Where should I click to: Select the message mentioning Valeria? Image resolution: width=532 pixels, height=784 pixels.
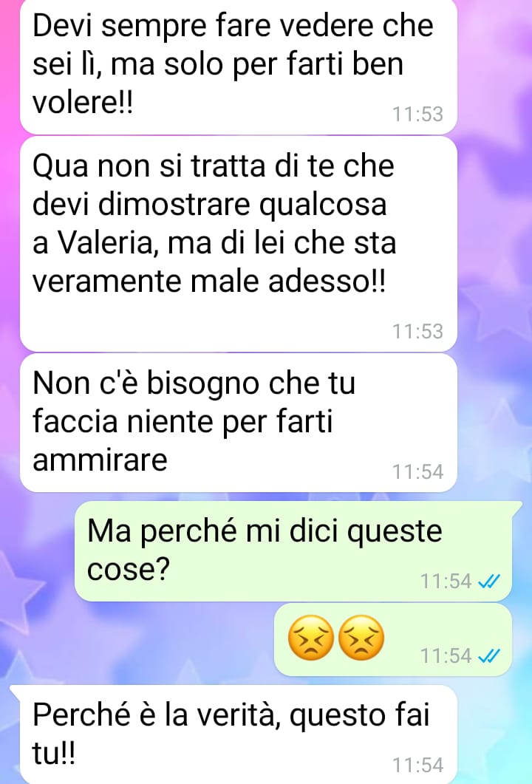[x=239, y=244]
